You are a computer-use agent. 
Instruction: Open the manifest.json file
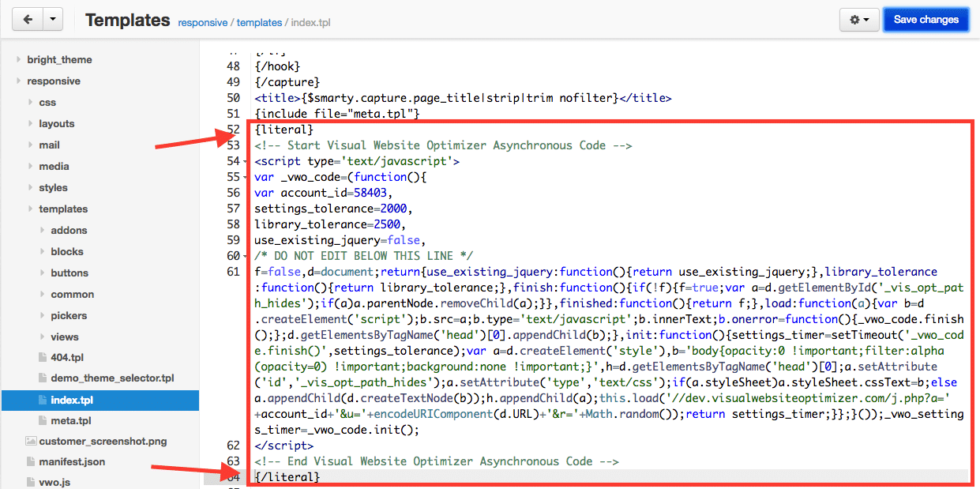pyautogui.click(x=72, y=461)
